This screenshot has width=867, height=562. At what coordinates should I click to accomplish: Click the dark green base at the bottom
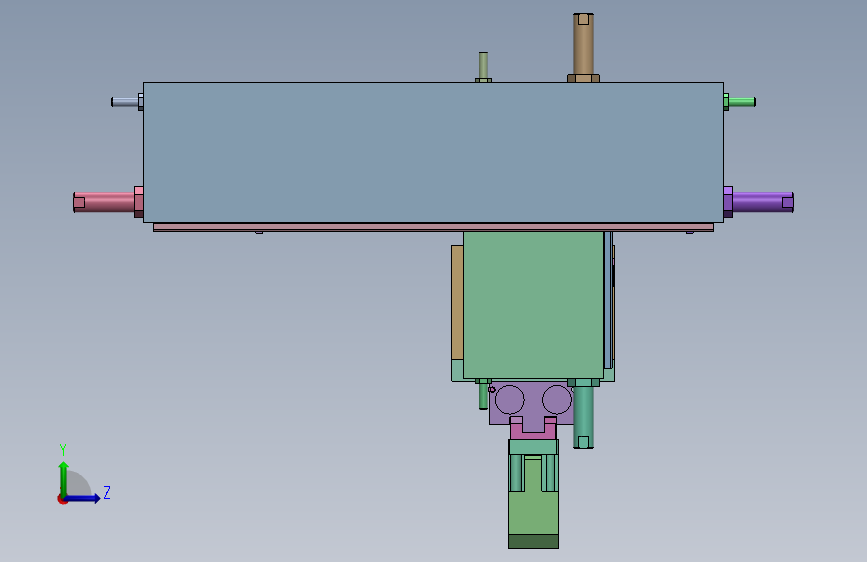pos(533,542)
